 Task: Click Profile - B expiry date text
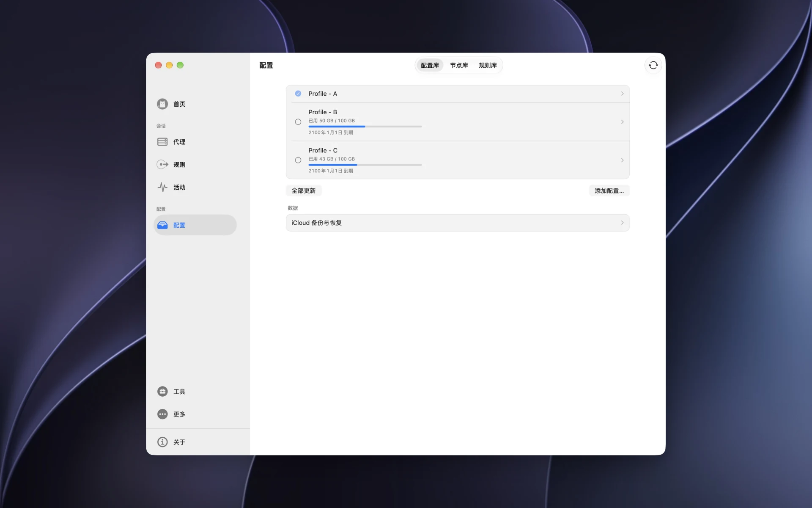pos(331,133)
